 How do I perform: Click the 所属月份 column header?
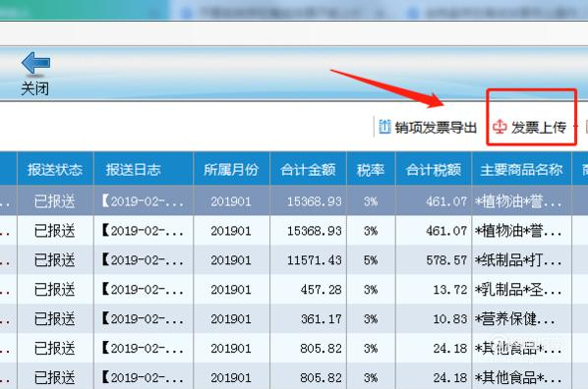(x=231, y=169)
